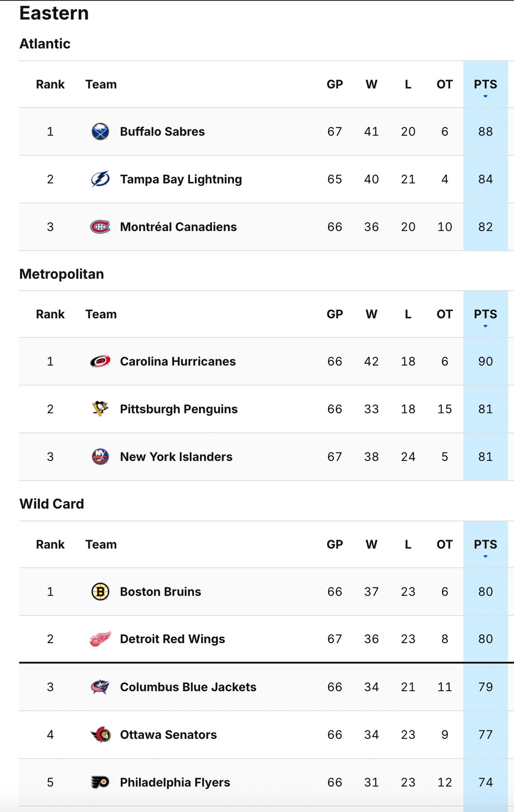
Task: Click the PTS sort arrow in Wild Card table
Action: (486, 556)
